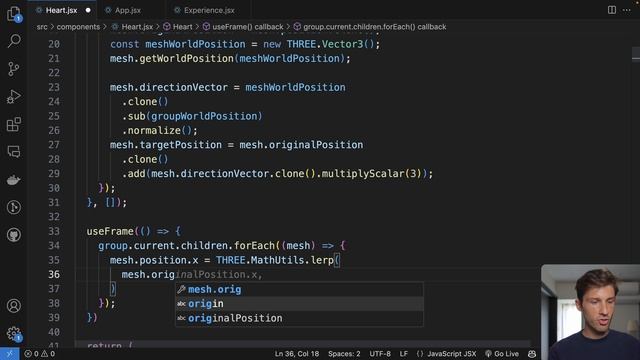
Task: Switch to the Heart.jsx tab
Action: pyautogui.click(x=61, y=10)
